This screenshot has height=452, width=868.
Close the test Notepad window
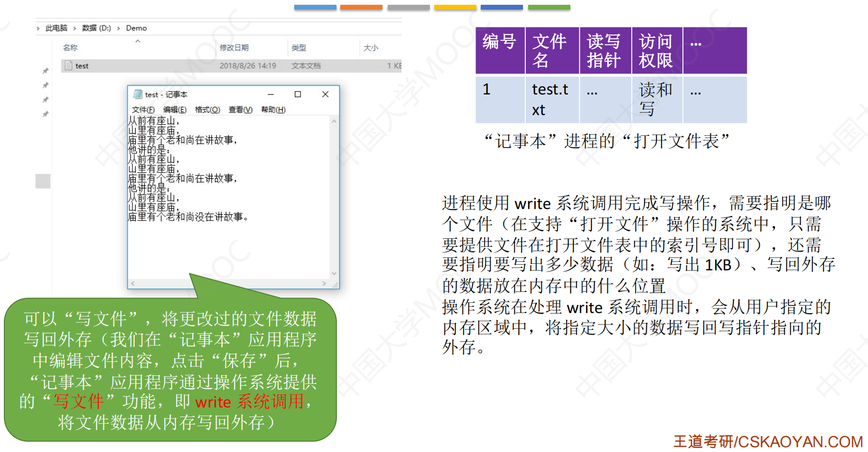coord(325,94)
